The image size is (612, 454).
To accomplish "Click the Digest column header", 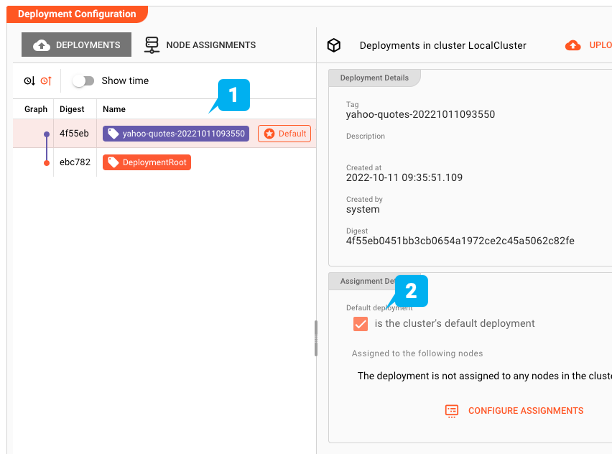I will [72, 109].
